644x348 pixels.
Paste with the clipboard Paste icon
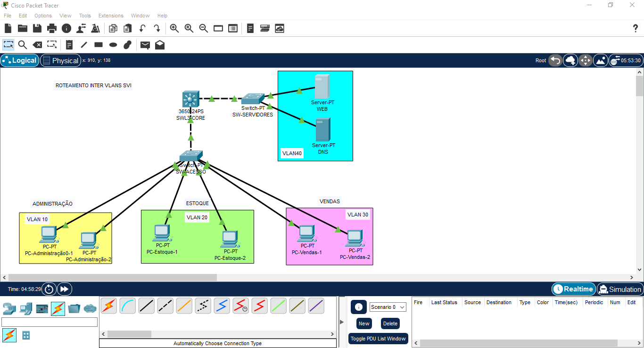[128, 28]
